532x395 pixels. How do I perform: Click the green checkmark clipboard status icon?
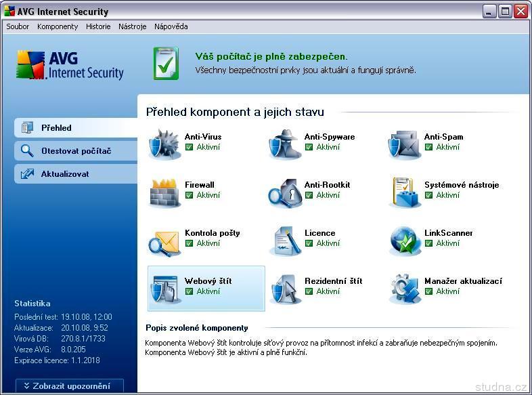(x=166, y=64)
